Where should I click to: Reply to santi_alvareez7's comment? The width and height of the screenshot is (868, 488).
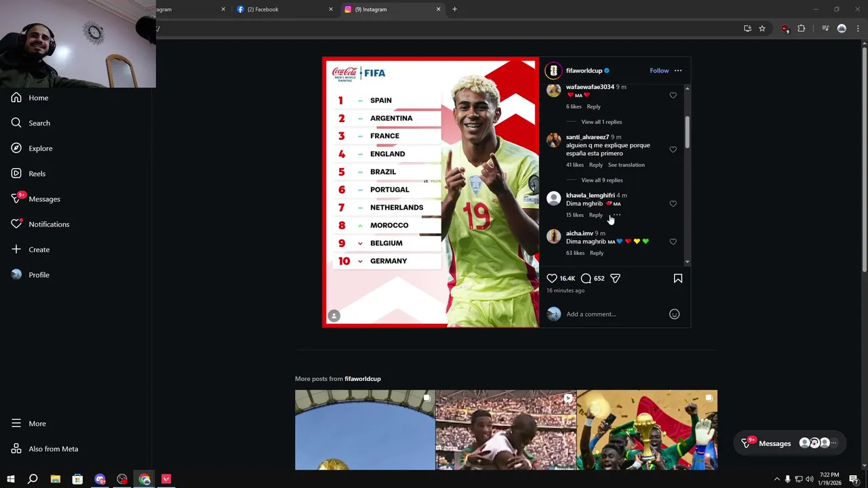pyautogui.click(x=596, y=165)
